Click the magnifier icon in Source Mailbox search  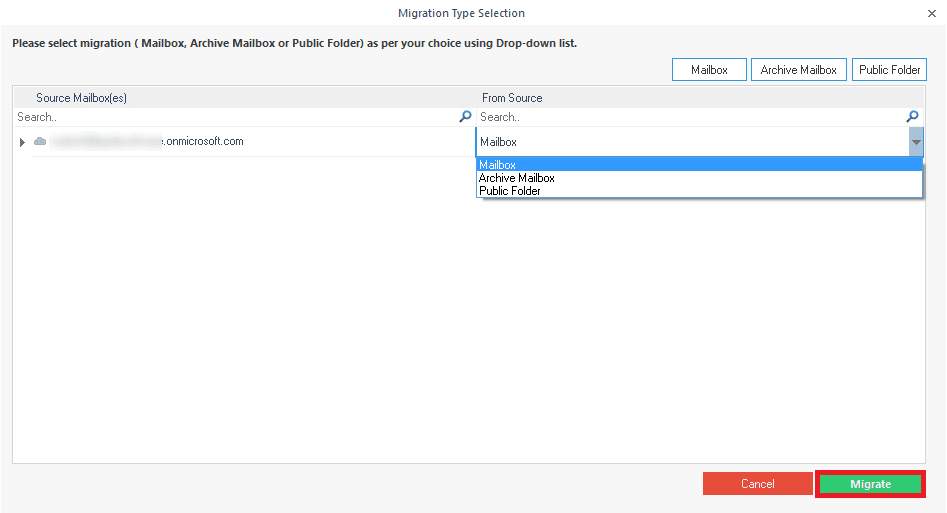[x=465, y=117]
